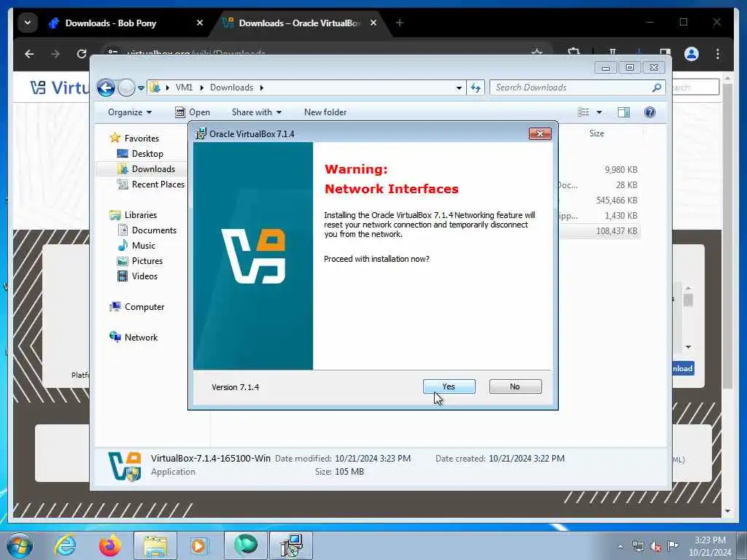This screenshot has height=560, width=747.
Task: Open Windows Explorer taskbar button
Action: point(155,545)
